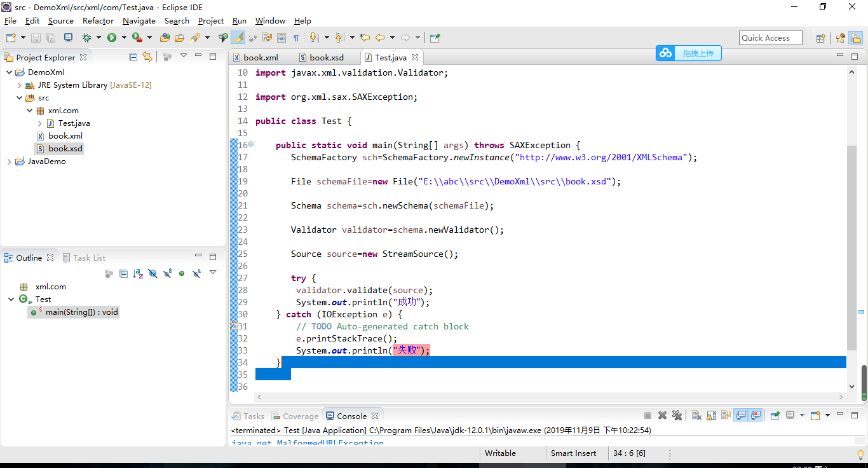Click the Search flashlight toolbar icon
Image resolution: width=868 pixels, height=468 pixels.
pyautogui.click(x=196, y=38)
